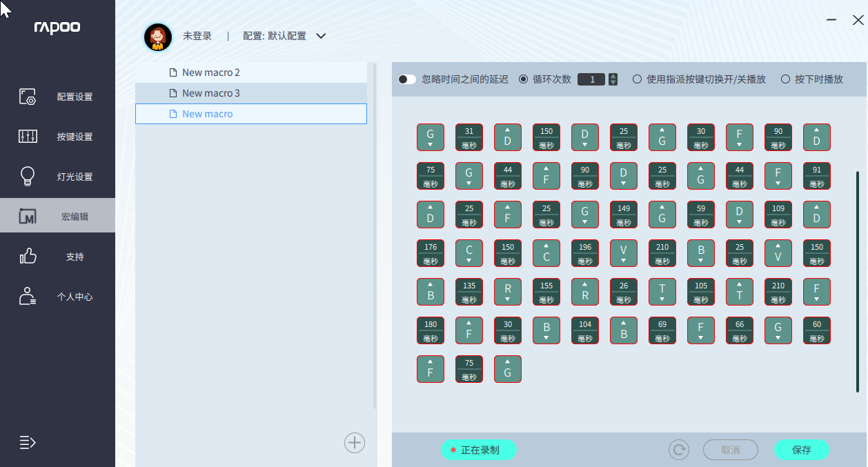Open the 个人中心 personal center
The image size is (868, 467).
pos(57,297)
